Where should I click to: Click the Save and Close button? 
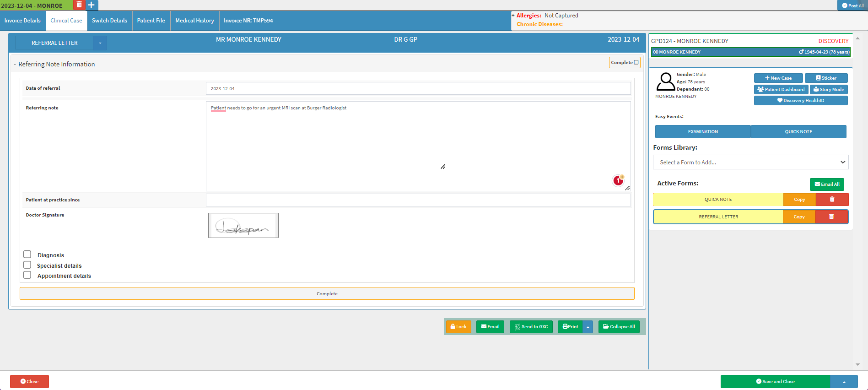pos(775,382)
